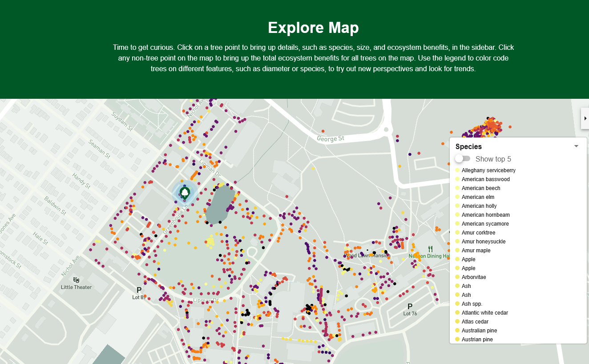Toggle the Show top 5 switch
589x364 pixels.
click(463, 159)
